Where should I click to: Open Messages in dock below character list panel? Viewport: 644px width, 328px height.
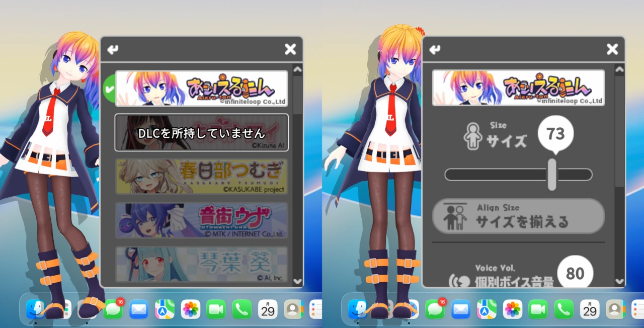click(113, 309)
